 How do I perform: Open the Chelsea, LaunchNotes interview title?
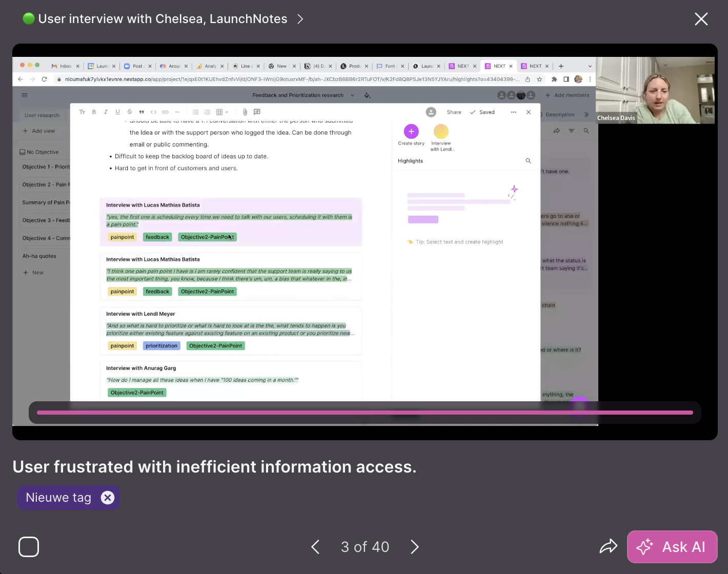(x=163, y=19)
